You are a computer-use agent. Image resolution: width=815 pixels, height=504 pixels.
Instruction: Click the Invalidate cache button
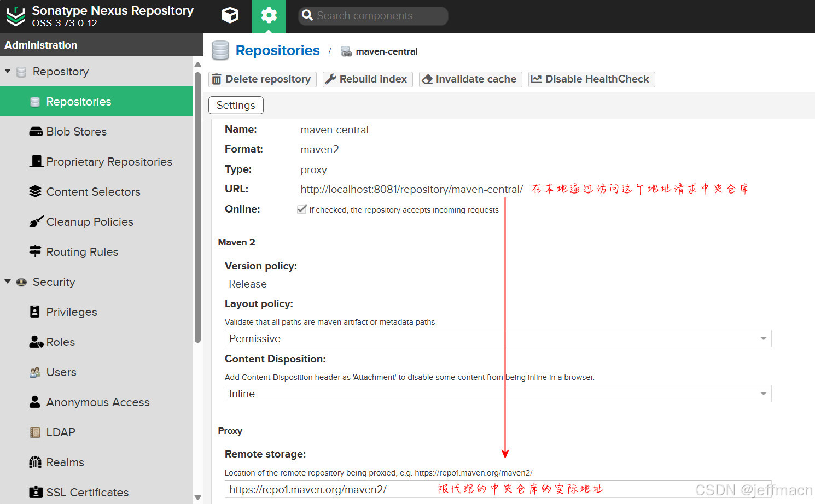pos(470,79)
